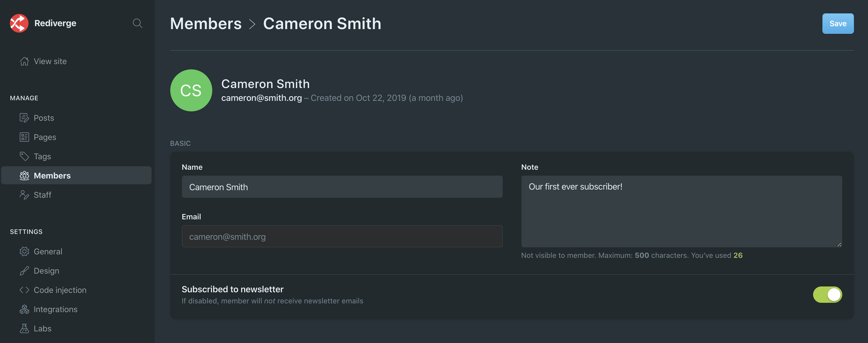Go to Labs settings
Image resolution: width=868 pixels, height=343 pixels.
coord(43,329)
